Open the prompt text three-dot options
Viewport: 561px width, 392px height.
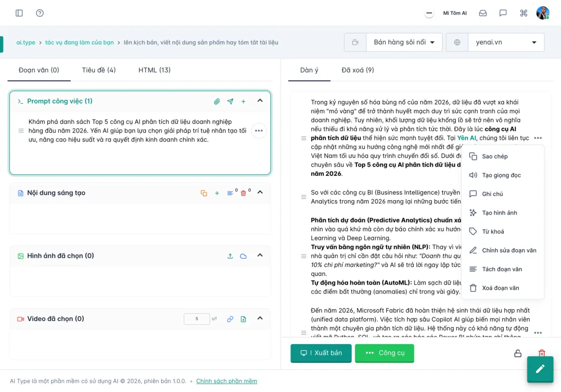tap(259, 130)
